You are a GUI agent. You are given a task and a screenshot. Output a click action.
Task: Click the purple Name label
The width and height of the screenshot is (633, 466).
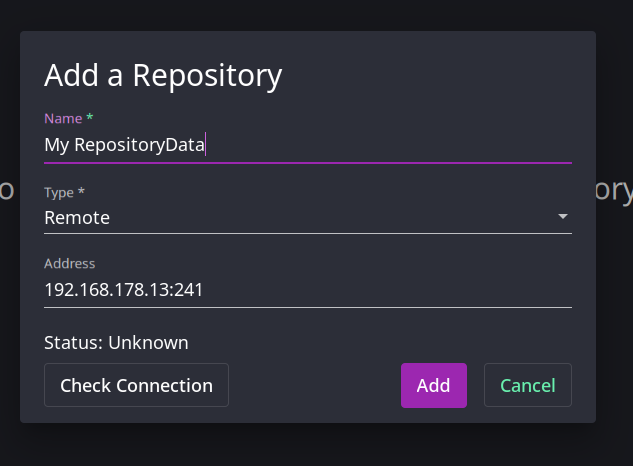click(63, 119)
